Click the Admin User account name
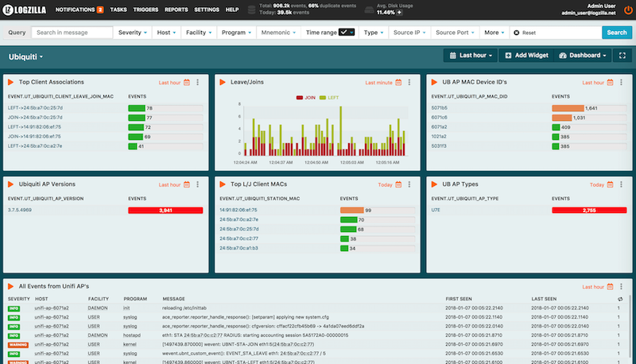This screenshot has height=364, width=636. [601, 6]
